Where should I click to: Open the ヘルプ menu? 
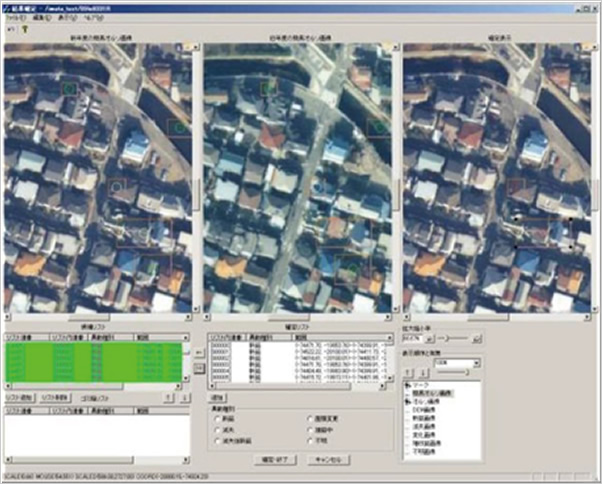(93, 18)
